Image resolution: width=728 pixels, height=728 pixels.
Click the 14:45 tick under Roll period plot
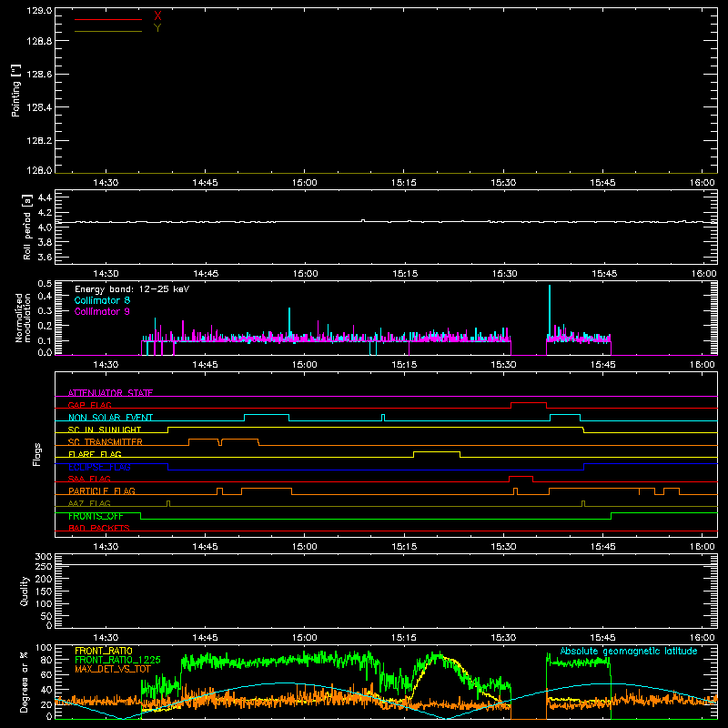[206, 274]
